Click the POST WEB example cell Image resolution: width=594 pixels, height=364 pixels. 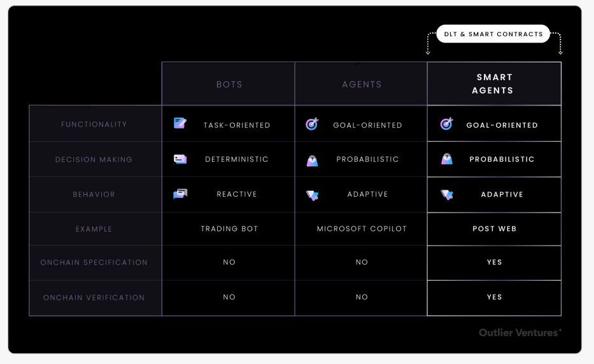point(494,229)
